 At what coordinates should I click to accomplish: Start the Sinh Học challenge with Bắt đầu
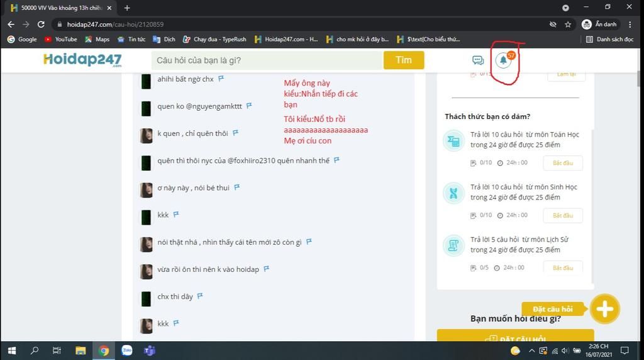(x=563, y=215)
